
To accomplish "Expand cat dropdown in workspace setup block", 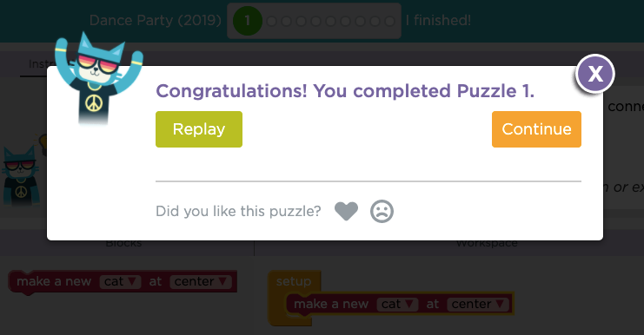I will point(397,305).
